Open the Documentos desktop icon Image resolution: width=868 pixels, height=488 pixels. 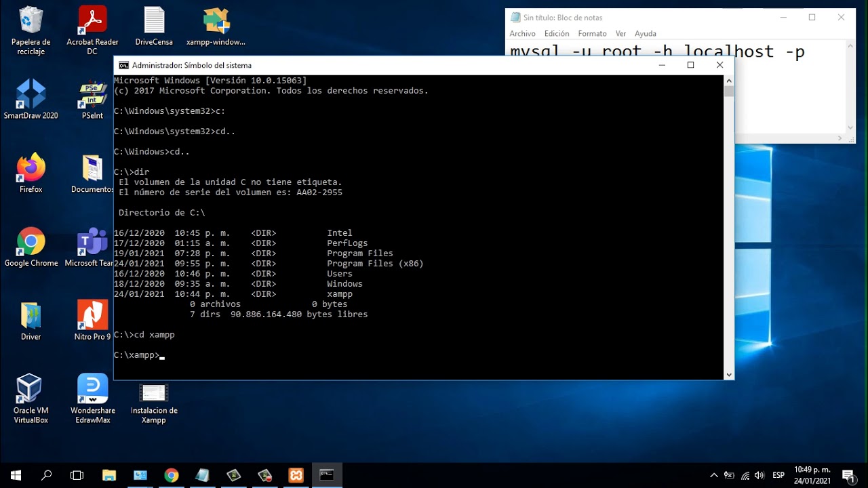click(x=92, y=174)
